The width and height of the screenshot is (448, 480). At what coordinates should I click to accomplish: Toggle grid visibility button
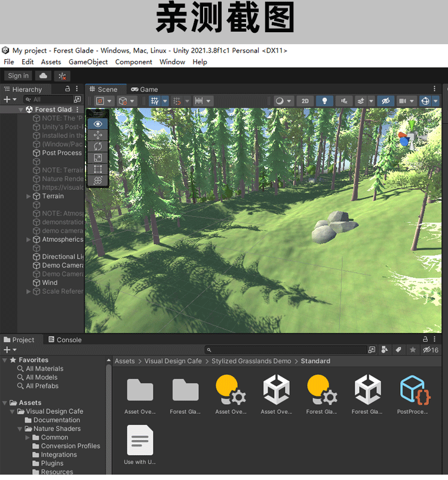[x=155, y=101]
